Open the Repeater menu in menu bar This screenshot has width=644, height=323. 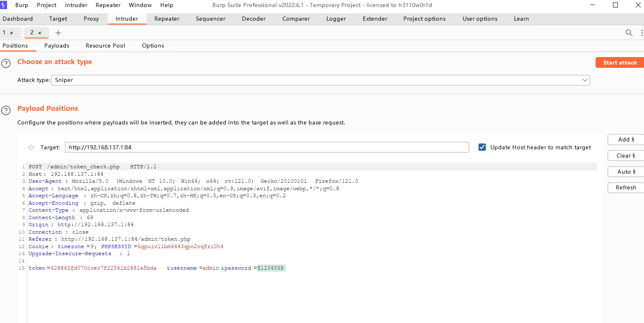coord(108,5)
